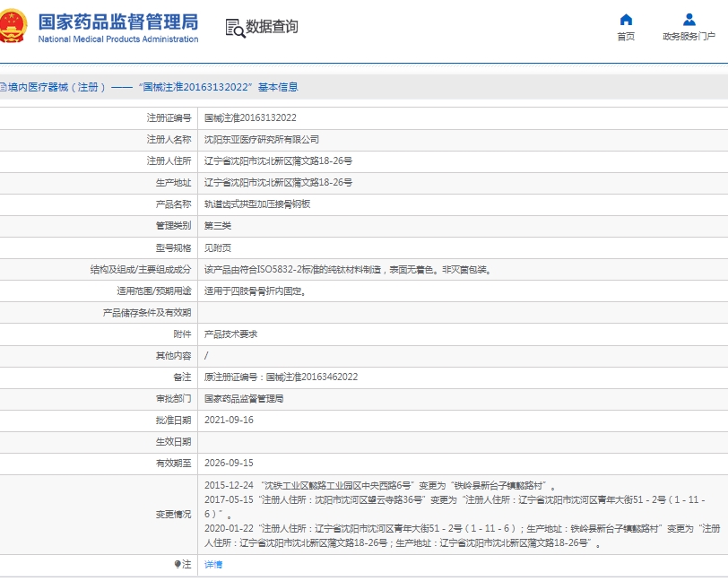
Task: Click 政务服务门户 label in header
Action: [689, 36]
